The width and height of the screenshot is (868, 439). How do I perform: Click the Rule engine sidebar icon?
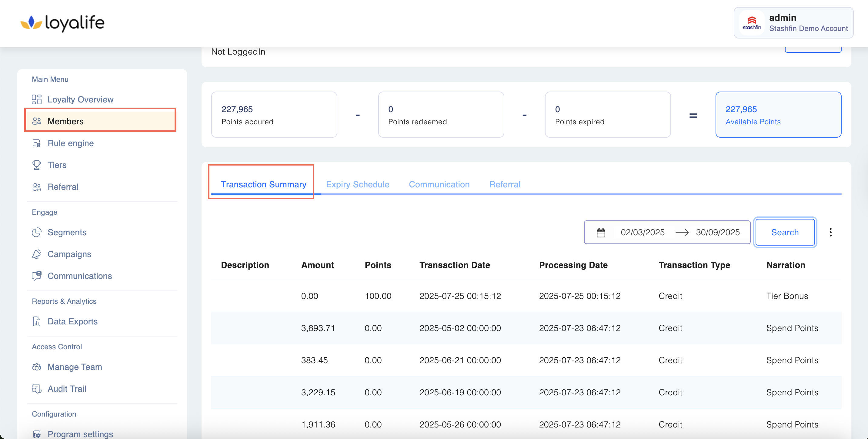[x=36, y=143]
